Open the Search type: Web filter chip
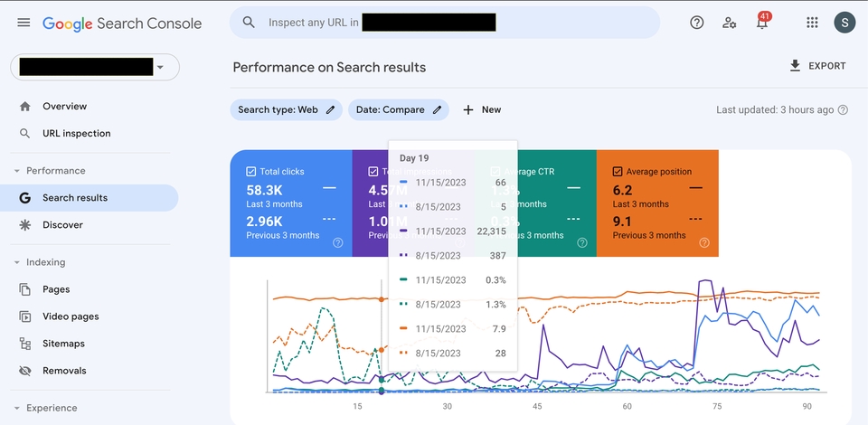Screen dimensions: 868x425 pos(287,109)
